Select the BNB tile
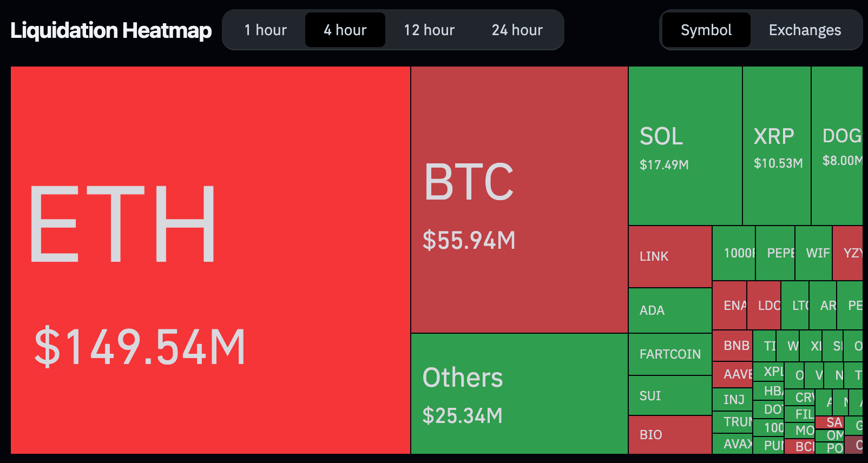This screenshot has width=868, height=463. (733, 346)
